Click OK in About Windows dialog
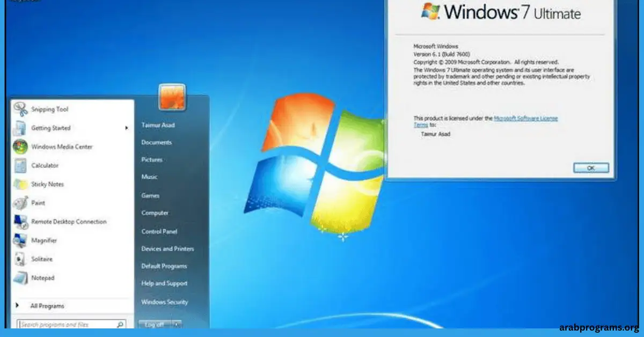 (x=591, y=168)
